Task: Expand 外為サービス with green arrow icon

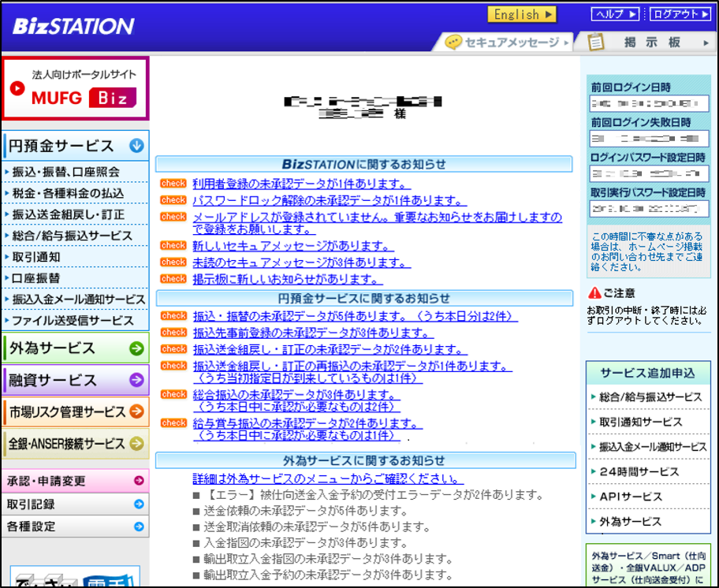Action: [x=136, y=348]
